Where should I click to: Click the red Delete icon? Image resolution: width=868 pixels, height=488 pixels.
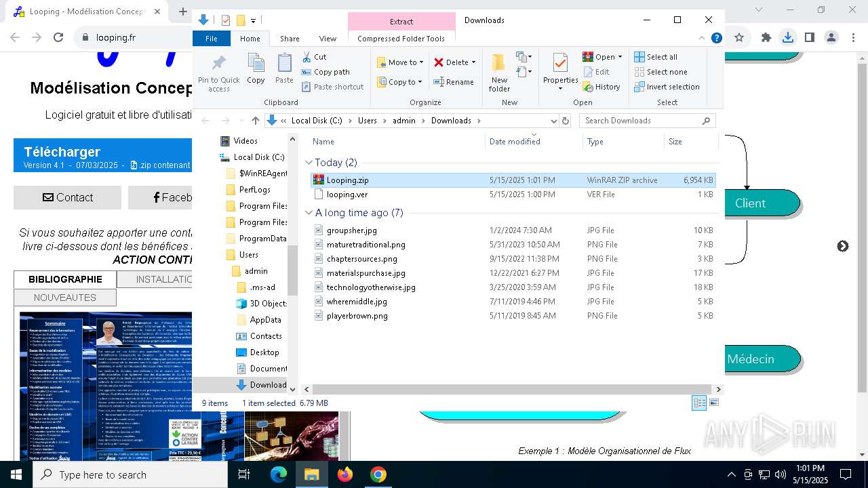click(439, 62)
